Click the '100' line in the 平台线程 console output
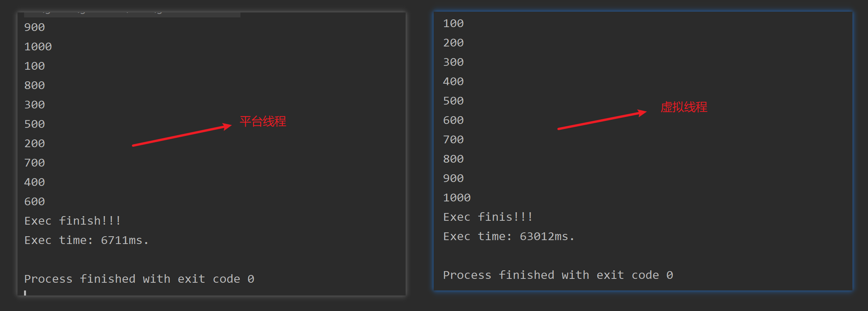Image resolution: width=868 pixels, height=311 pixels. 35,66
